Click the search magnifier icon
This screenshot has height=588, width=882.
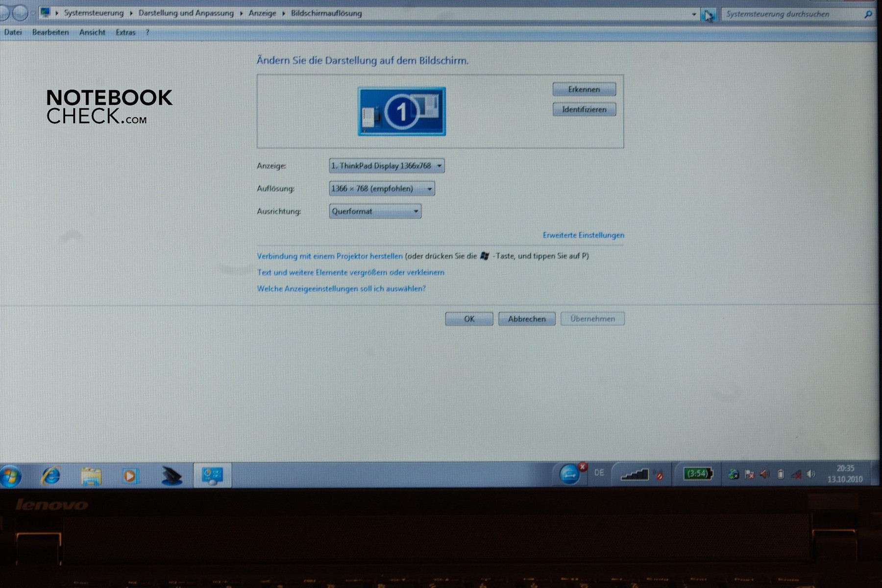click(x=868, y=14)
